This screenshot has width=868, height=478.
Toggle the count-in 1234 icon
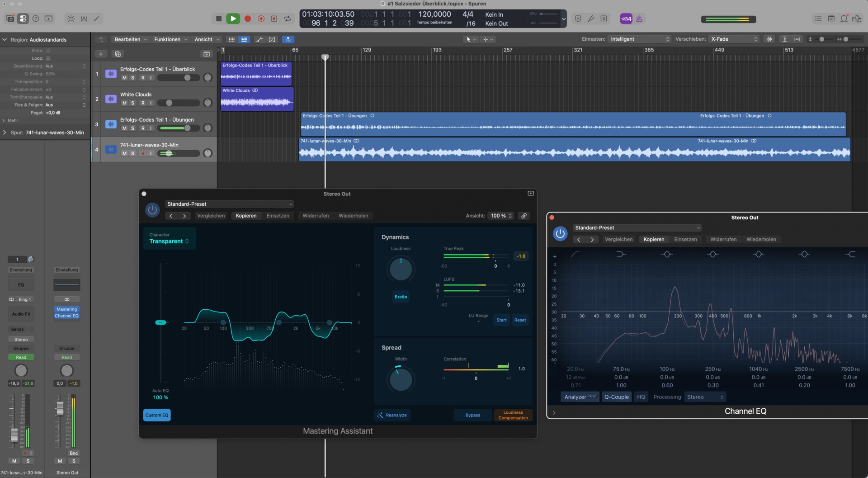626,19
